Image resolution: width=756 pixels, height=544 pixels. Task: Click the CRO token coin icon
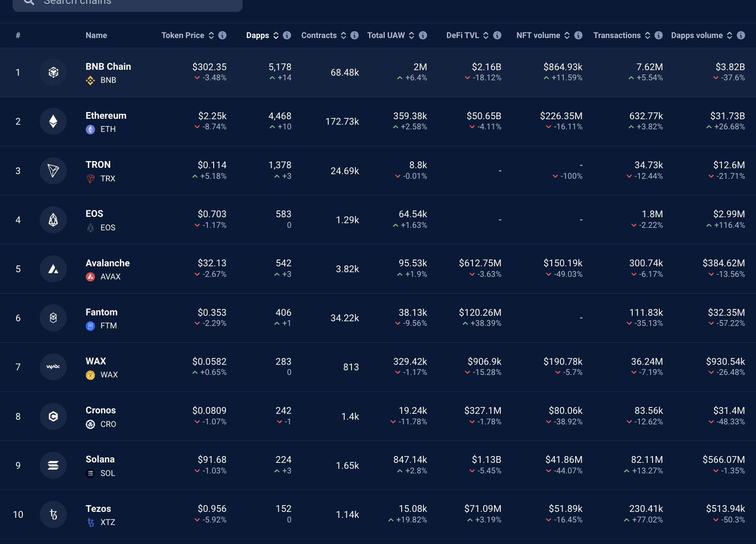coord(90,424)
